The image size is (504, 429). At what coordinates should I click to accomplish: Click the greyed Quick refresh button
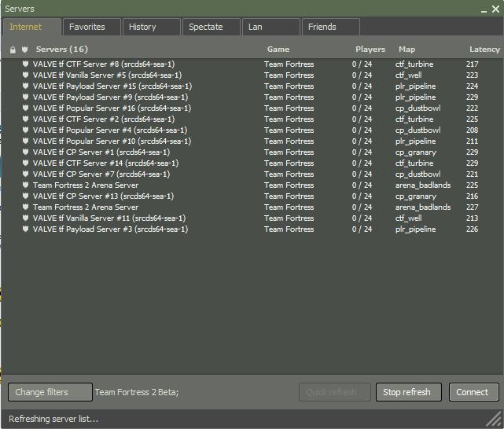[x=335, y=392]
